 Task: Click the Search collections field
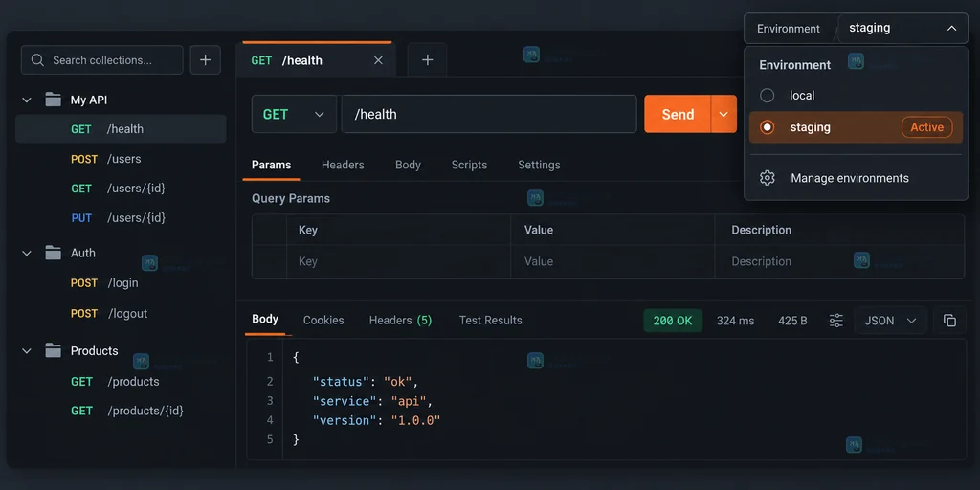tap(101, 60)
